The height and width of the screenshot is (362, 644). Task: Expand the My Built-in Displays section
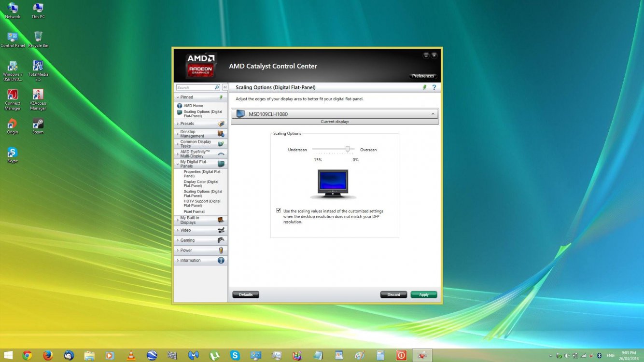click(x=200, y=220)
